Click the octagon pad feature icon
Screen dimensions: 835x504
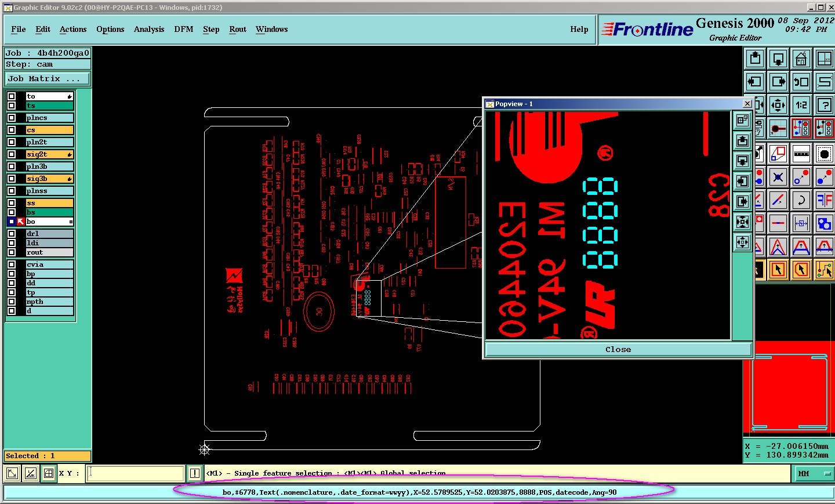point(825,154)
